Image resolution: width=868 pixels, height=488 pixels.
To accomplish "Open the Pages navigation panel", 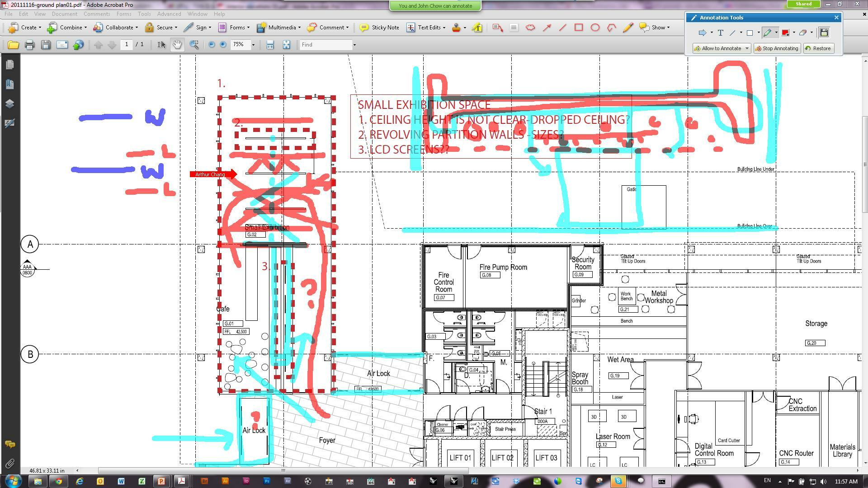I will coord(9,65).
